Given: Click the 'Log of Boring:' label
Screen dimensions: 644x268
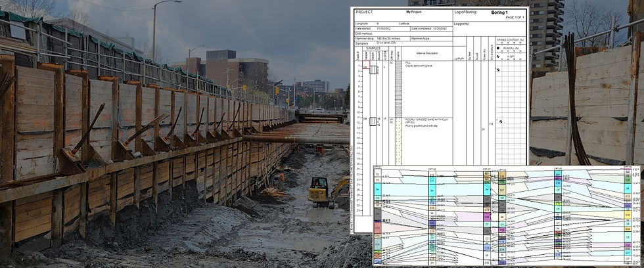Looking at the screenshot, I should [465, 12].
